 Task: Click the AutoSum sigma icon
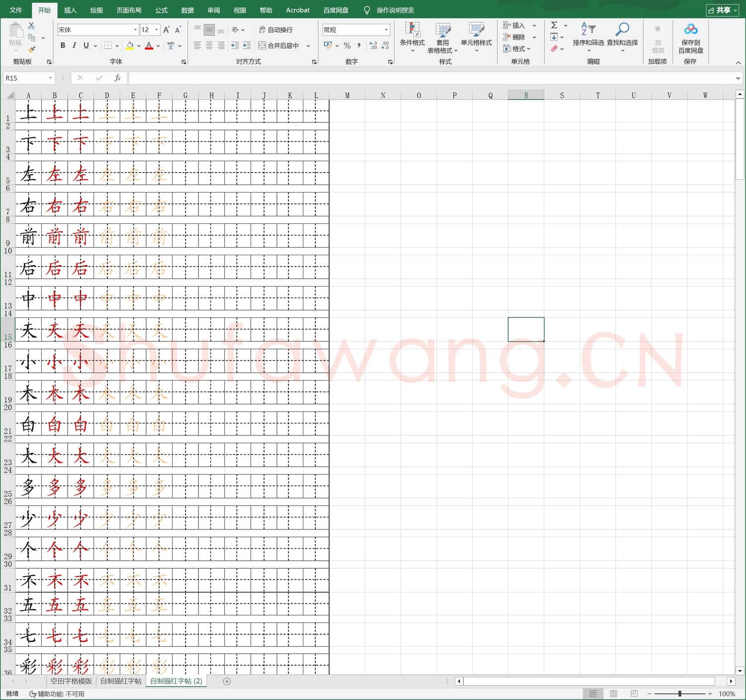554,25
